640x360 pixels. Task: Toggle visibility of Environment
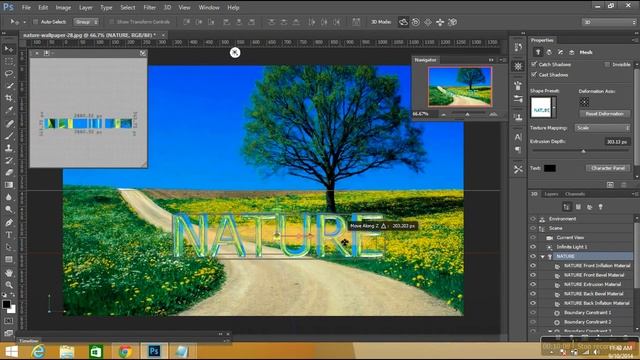(533, 219)
